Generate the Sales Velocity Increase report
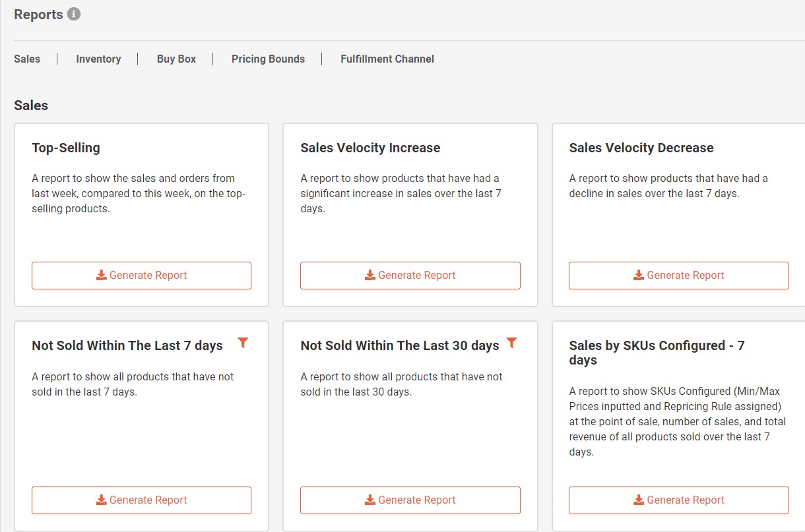The image size is (805, 532). pos(410,276)
